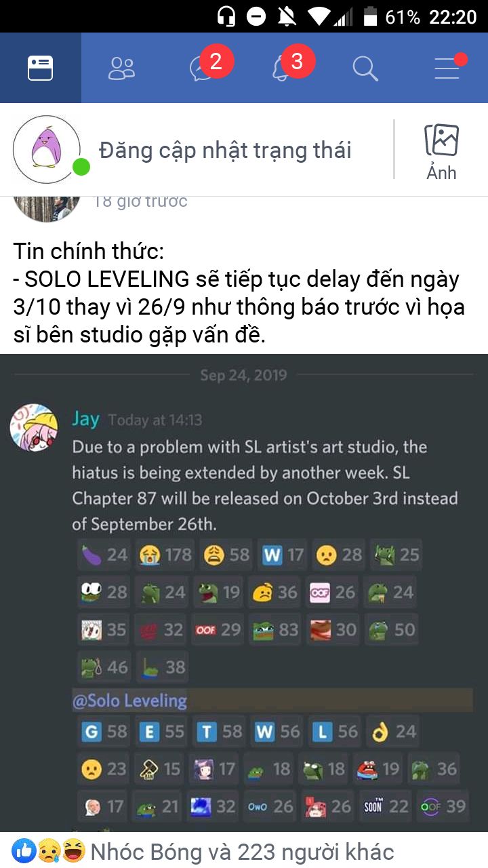Open the like reaction icon summary

tap(24, 850)
